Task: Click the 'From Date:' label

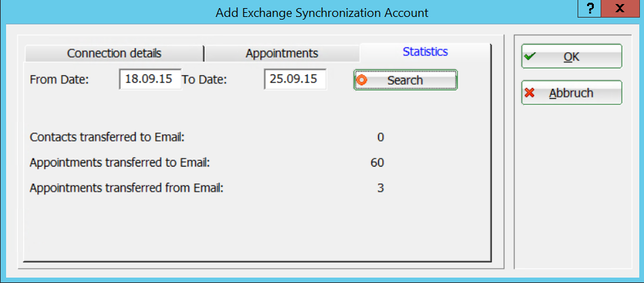Action: coord(60,80)
